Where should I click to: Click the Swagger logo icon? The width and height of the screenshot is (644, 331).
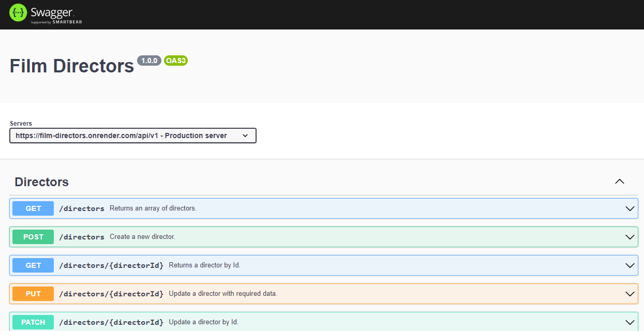18,13
